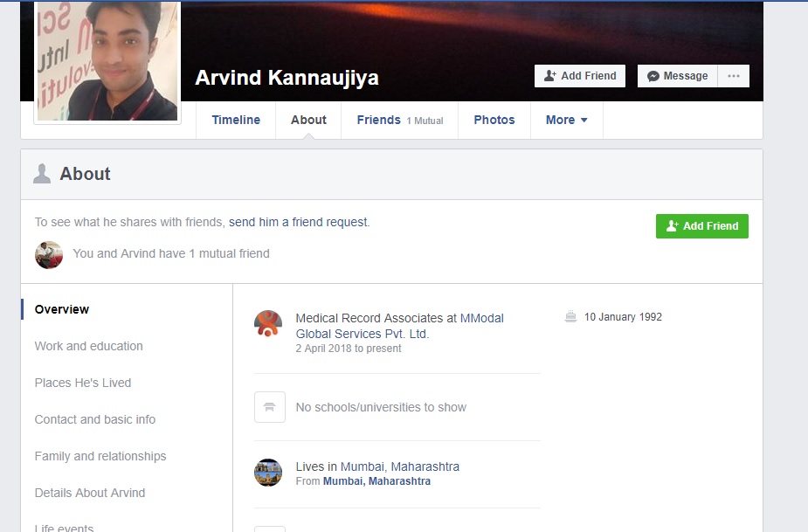Click the school building placeholder icon
Image resolution: width=808 pixels, height=532 pixels.
[270, 407]
